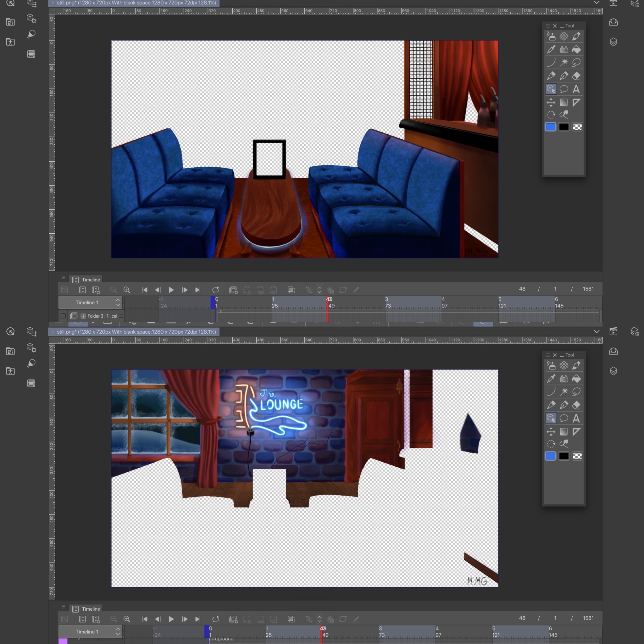This screenshot has width=644, height=644.
Task: Go to last frame under neon Lounge canvas
Action: coord(198,619)
